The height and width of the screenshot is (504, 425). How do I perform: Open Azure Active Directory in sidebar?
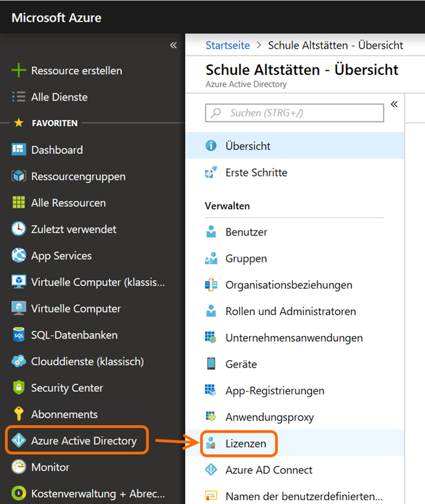coord(83,440)
